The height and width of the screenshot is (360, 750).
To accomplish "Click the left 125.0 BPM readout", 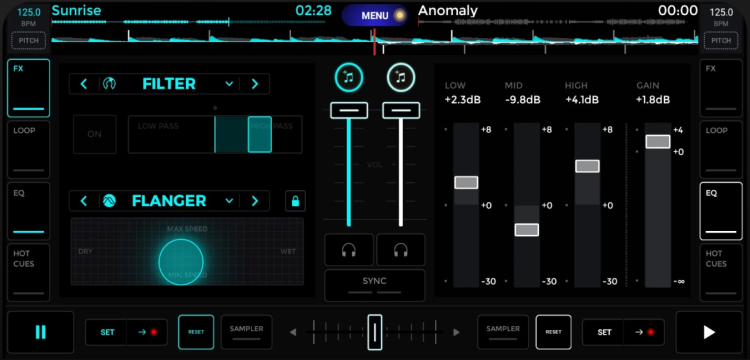I will 29,12.
